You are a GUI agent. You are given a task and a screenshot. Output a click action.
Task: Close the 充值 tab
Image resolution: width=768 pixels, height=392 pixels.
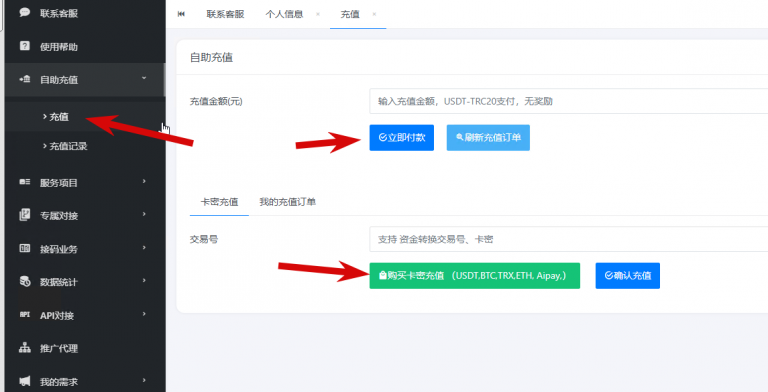point(374,14)
